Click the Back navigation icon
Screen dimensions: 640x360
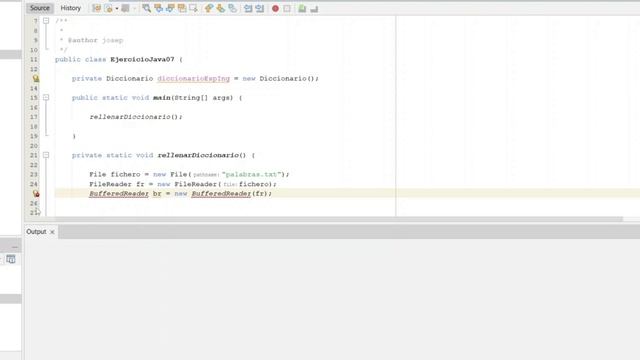point(109,8)
